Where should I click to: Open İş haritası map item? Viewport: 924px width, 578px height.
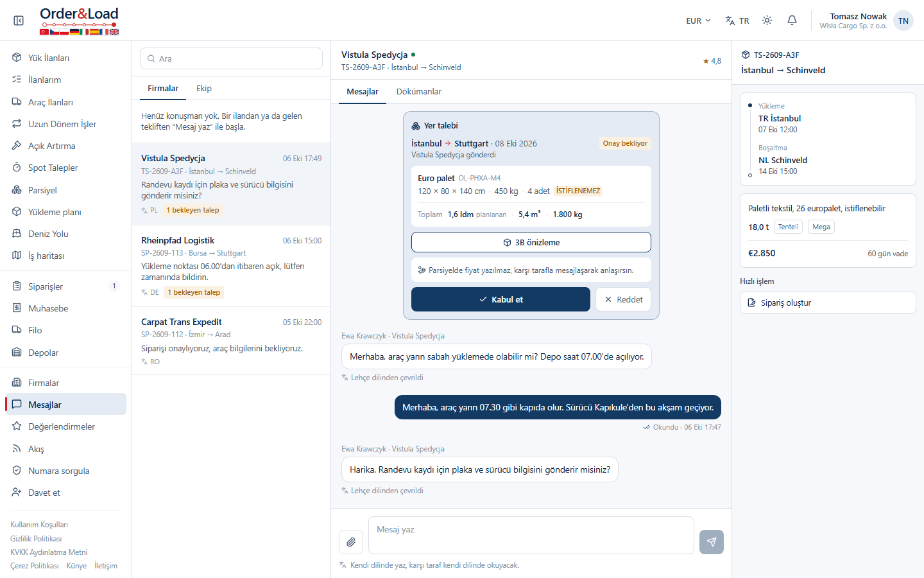tap(65, 256)
